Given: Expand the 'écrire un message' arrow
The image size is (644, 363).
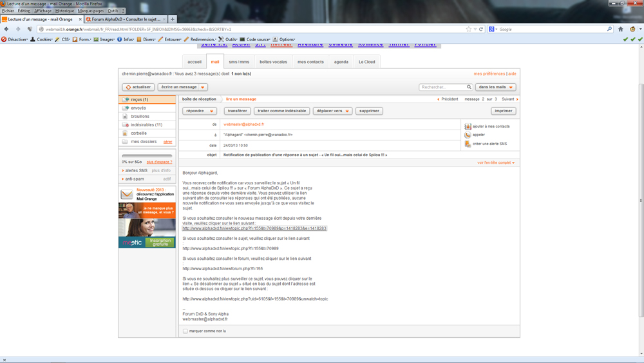Looking at the screenshot, I should coord(202,87).
